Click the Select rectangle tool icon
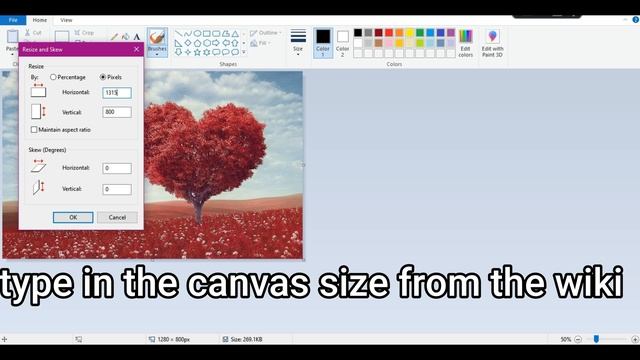The height and width of the screenshot is (360, 640). (62, 36)
